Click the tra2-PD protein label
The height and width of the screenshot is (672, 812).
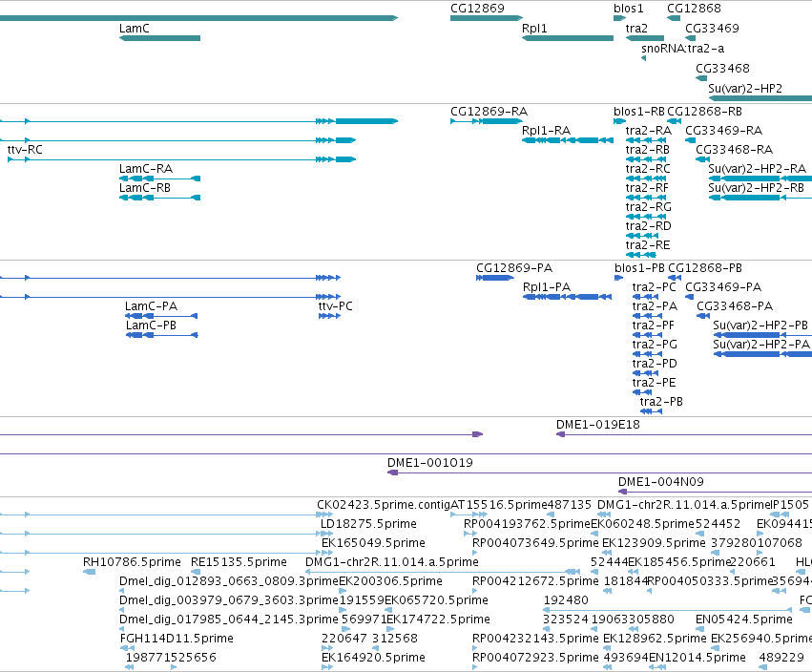coord(655,364)
